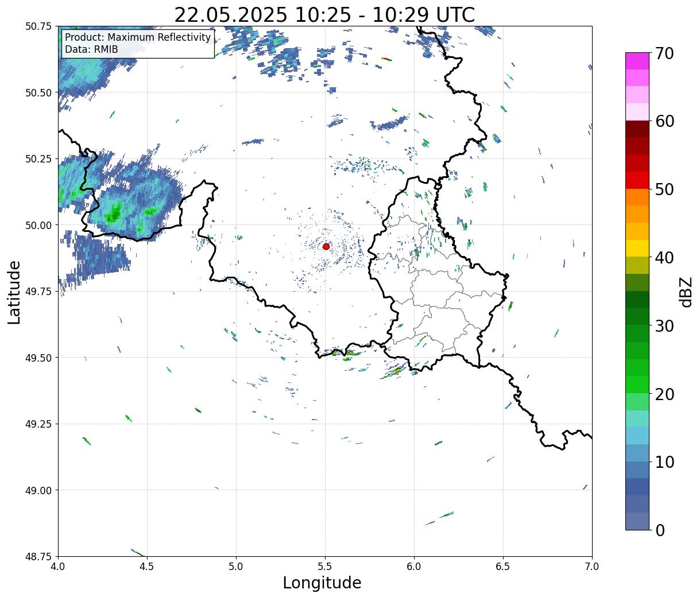Image resolution: width=700 pixels, height=597 pixels.
Task: Click the latitude tick label 49.50
Action: click(x=38, y=358)
